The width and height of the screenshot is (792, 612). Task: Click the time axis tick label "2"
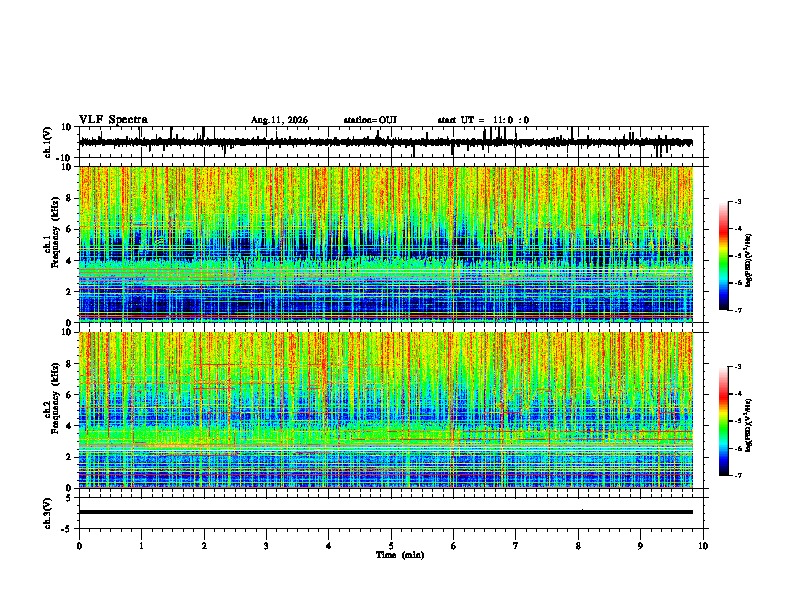coord(204,546)
